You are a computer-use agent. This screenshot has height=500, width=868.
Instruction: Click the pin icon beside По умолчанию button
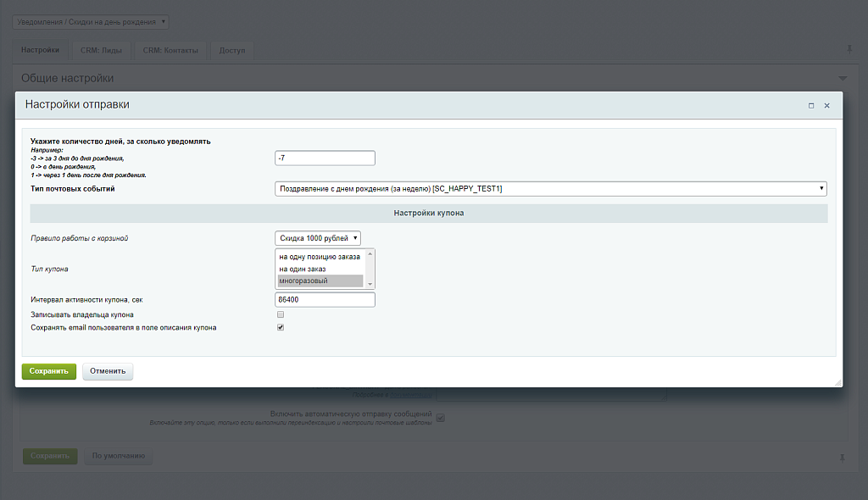click(x=842, y=457)
